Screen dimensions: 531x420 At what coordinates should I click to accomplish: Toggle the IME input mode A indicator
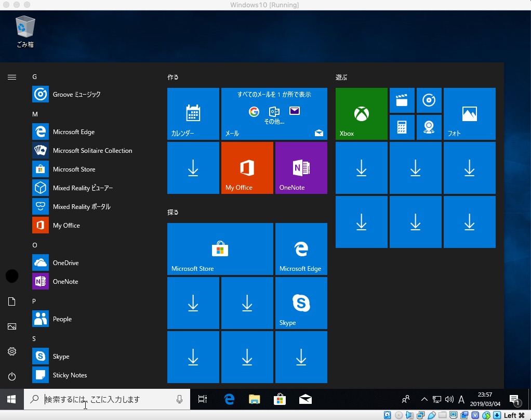tap(461, 400)
